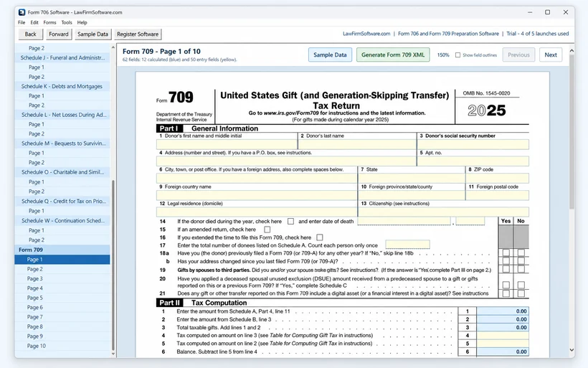Click the ZIP code field
The height and width of the screenshot is (368, 588).
click(498, 178)
